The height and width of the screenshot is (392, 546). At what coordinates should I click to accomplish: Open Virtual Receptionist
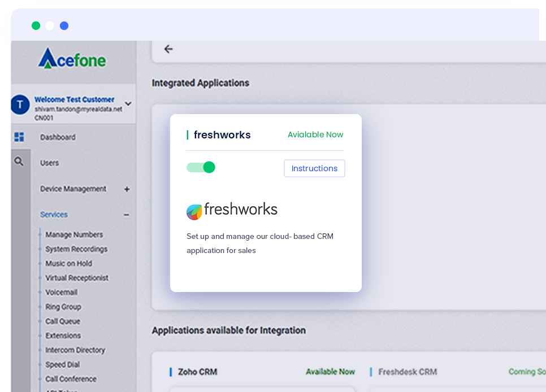[77, 278]
